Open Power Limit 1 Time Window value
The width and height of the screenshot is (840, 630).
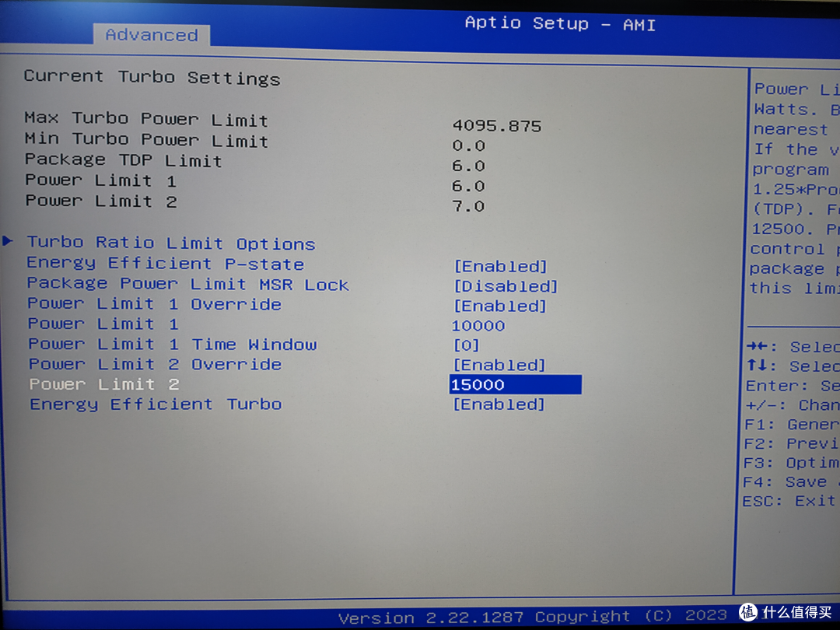coord(467,345)
